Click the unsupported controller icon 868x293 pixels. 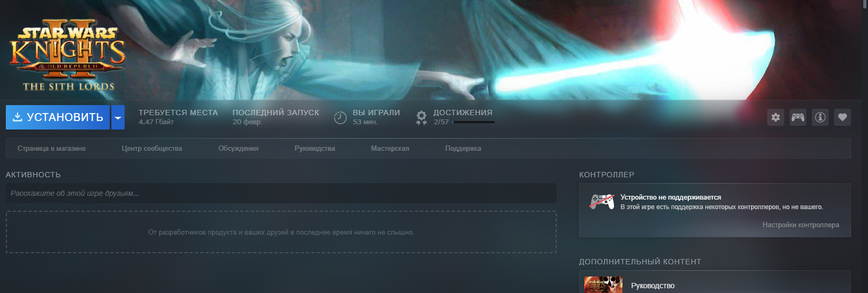tap(602, 202)
